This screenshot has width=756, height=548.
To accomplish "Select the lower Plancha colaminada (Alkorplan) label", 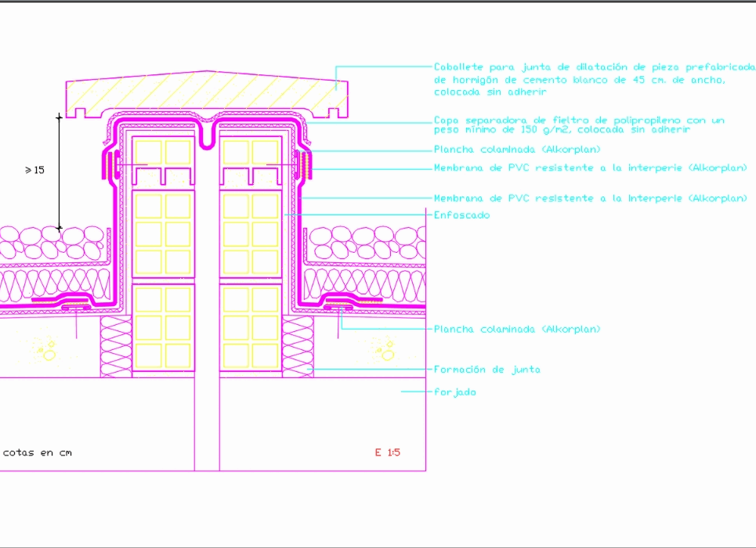I will pos(517,329).
